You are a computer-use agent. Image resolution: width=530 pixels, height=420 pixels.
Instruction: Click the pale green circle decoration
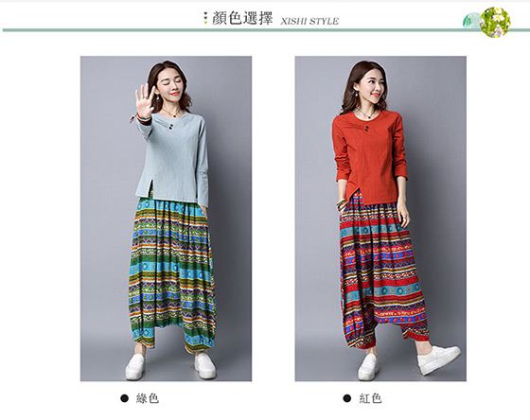[x=471, y=20]
